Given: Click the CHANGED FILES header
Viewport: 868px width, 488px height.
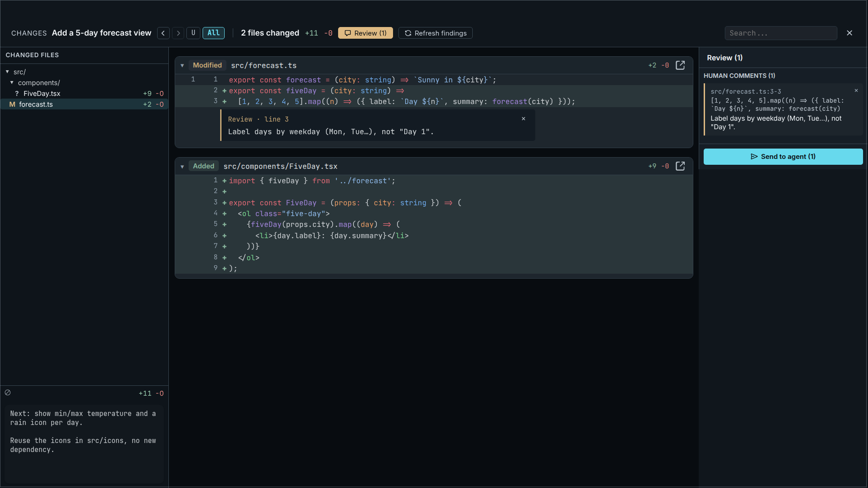Looking at the screenshot, I should [32, 55].
